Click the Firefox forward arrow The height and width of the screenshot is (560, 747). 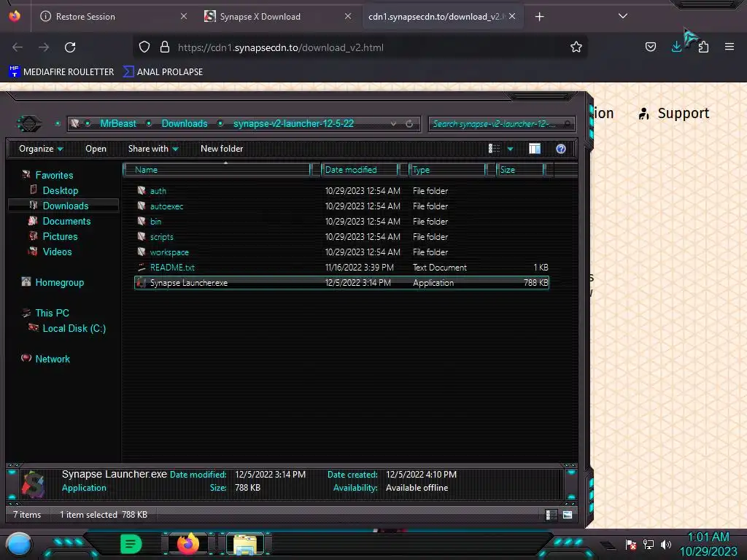[44, 47]
